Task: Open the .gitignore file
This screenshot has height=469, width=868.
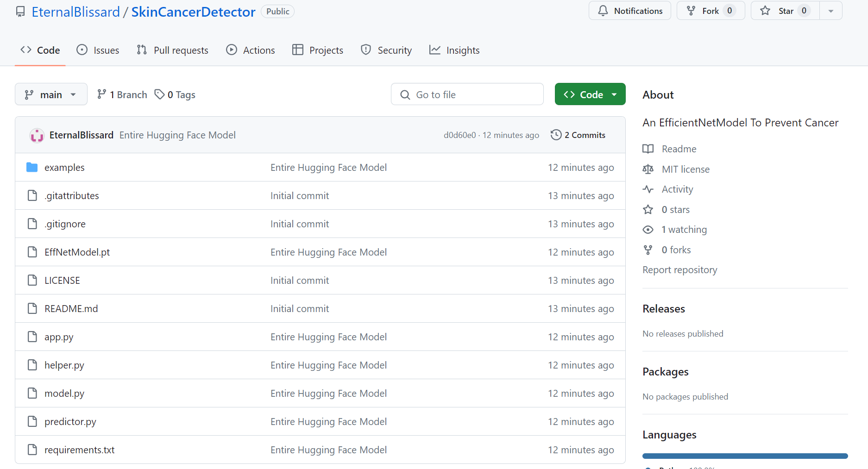Action: [65, 224]
